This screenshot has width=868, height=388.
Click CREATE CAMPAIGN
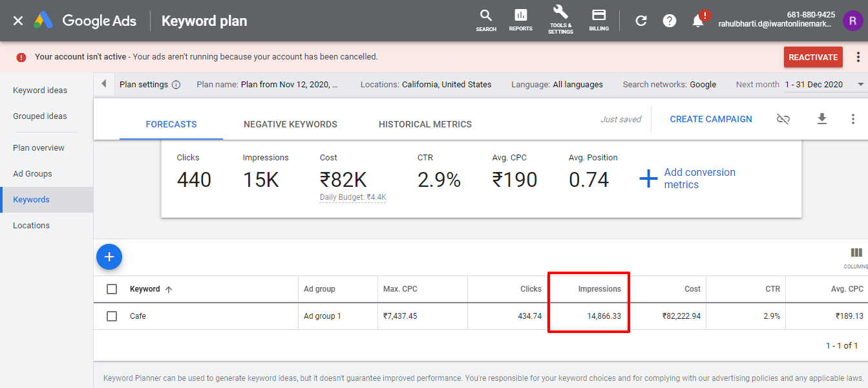(711, 119)
